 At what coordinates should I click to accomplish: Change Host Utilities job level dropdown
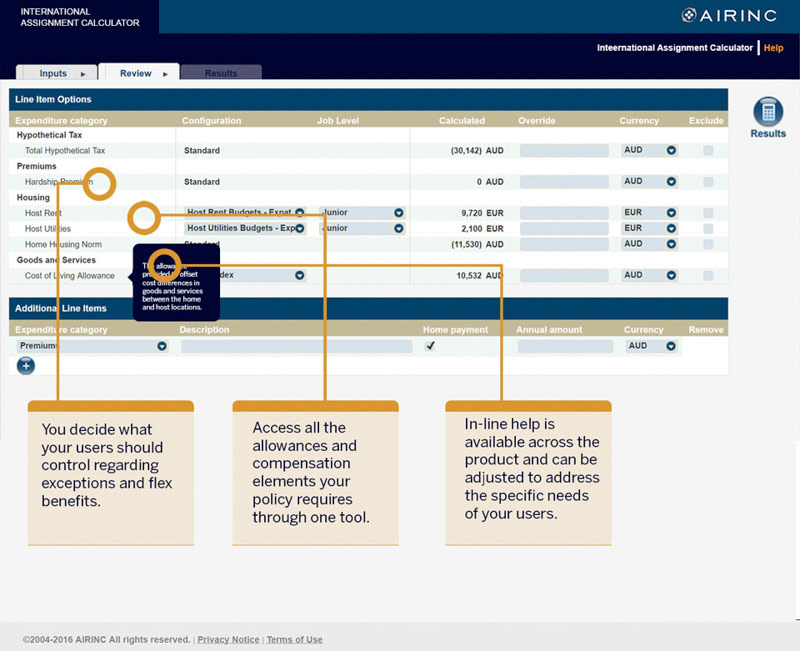(x=362, y=228)
